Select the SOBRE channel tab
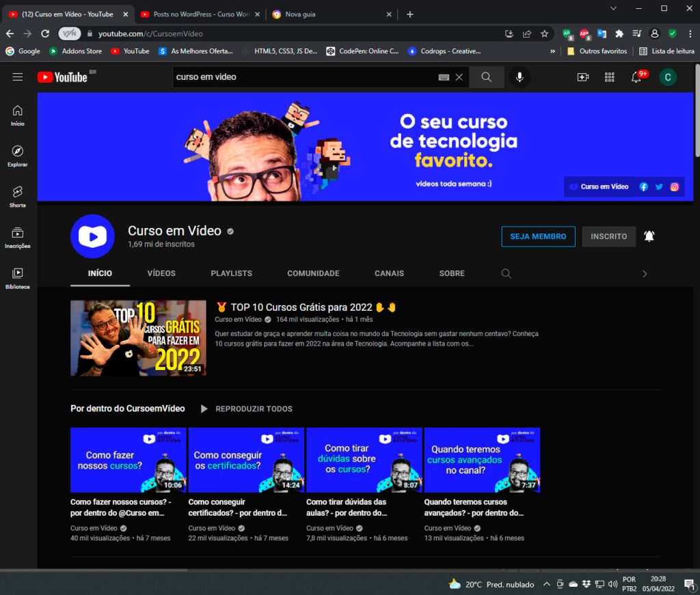 pyautogui.click(x=452, y=273)
